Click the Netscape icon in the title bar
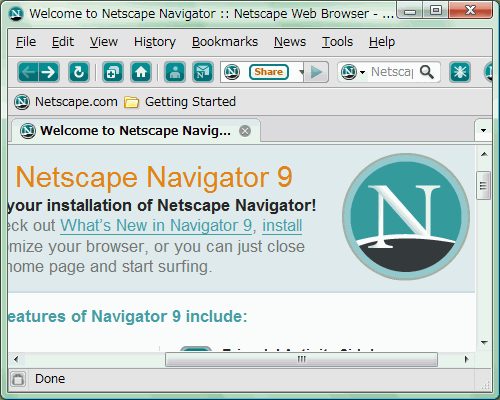Image resolution: width=500 pixels, height=400 pixels. point(16,14)
